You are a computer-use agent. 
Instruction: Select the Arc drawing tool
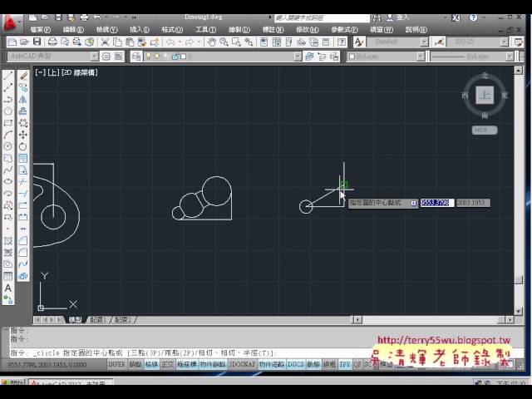click(x=7, y=135)
